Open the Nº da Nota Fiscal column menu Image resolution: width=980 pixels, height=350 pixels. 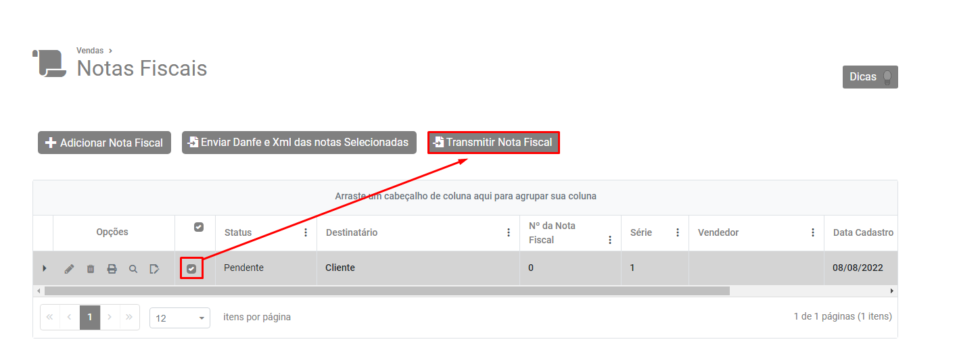tap(610, 240)
